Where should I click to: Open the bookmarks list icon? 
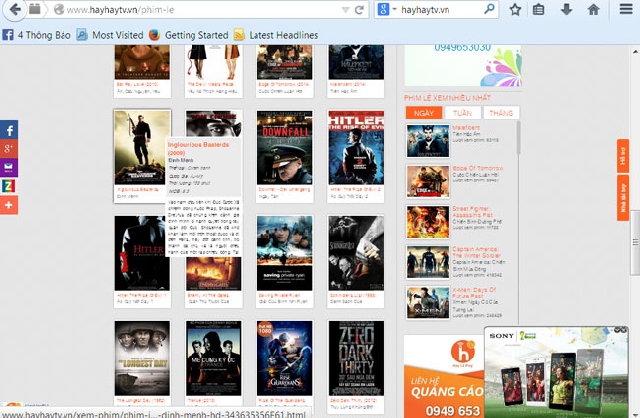539,9
